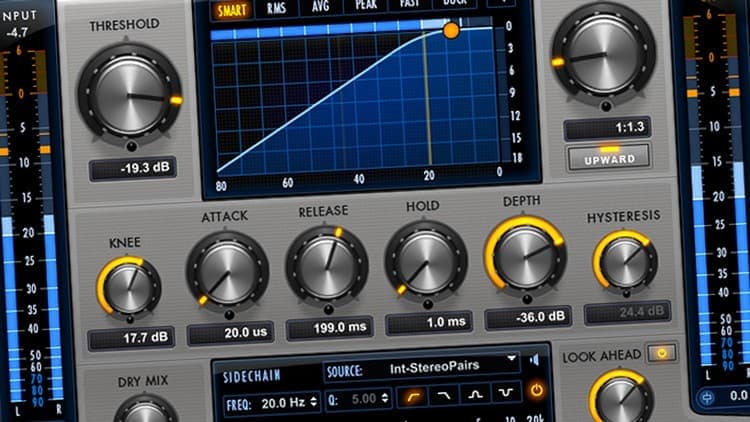Switch to SMART detection mode

pyautogui.click(x=232, y=11)
